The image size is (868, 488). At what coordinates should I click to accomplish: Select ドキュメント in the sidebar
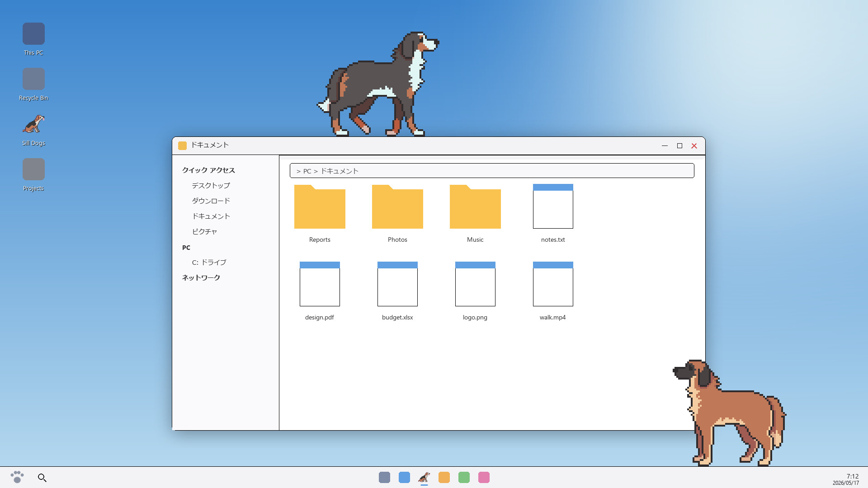(x=211, y=216)
